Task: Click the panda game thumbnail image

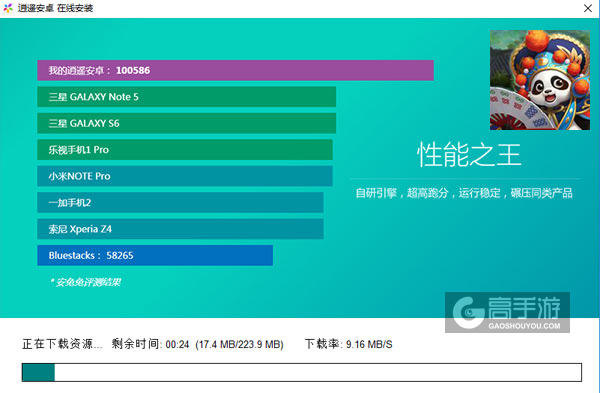Action: pyautogui.click(x=540, y=80)
